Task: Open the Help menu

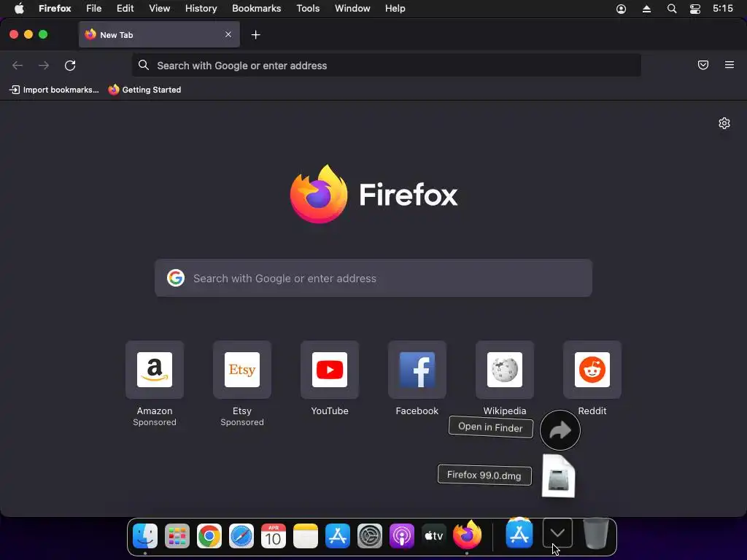Action: (395, 9)
